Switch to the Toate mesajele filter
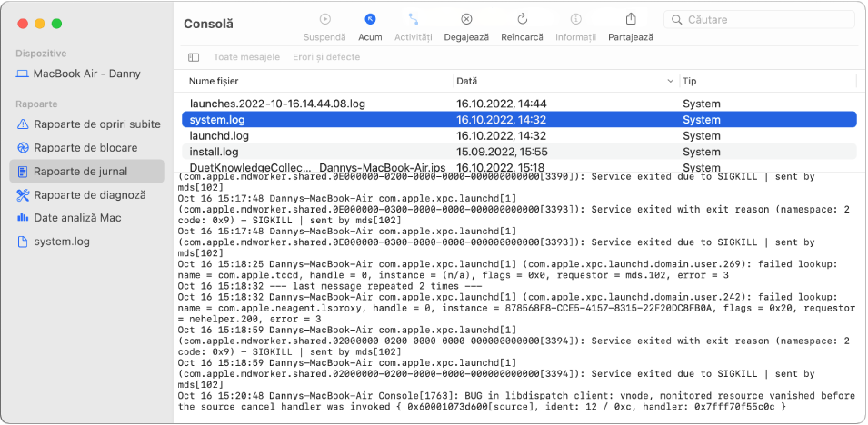 click(x=247, y=57)
